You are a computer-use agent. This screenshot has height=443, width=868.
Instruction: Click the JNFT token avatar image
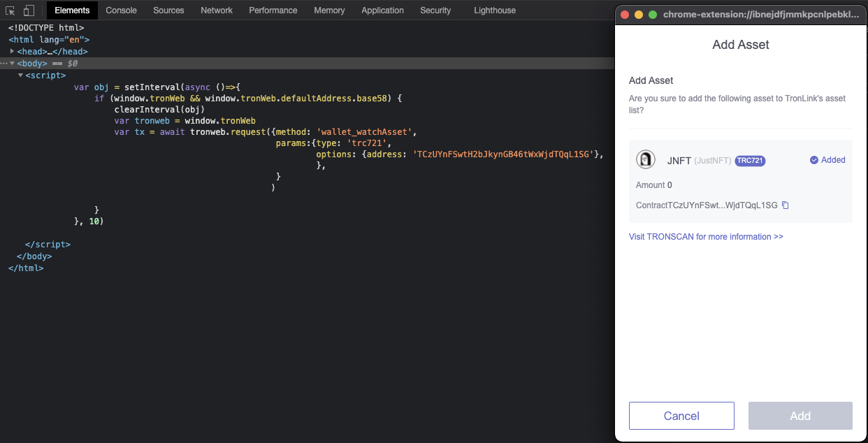pyautogui.click(x=646, y=160)
